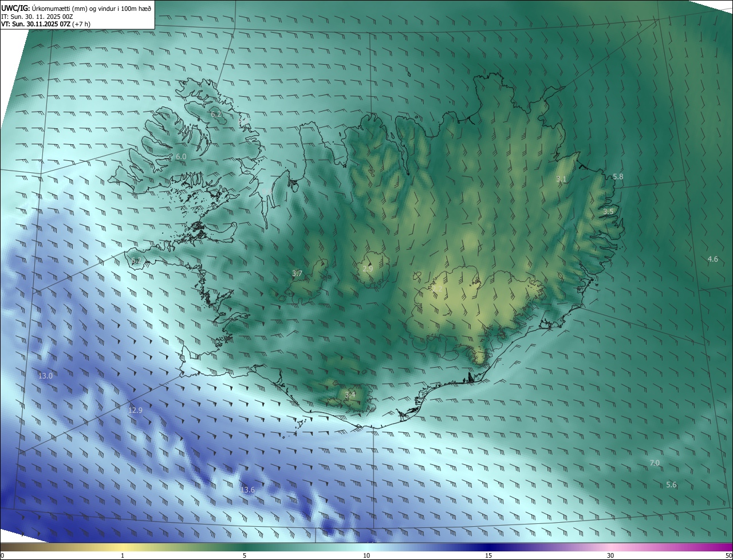Click the 3.7 value label on the map

click(297, 274)
